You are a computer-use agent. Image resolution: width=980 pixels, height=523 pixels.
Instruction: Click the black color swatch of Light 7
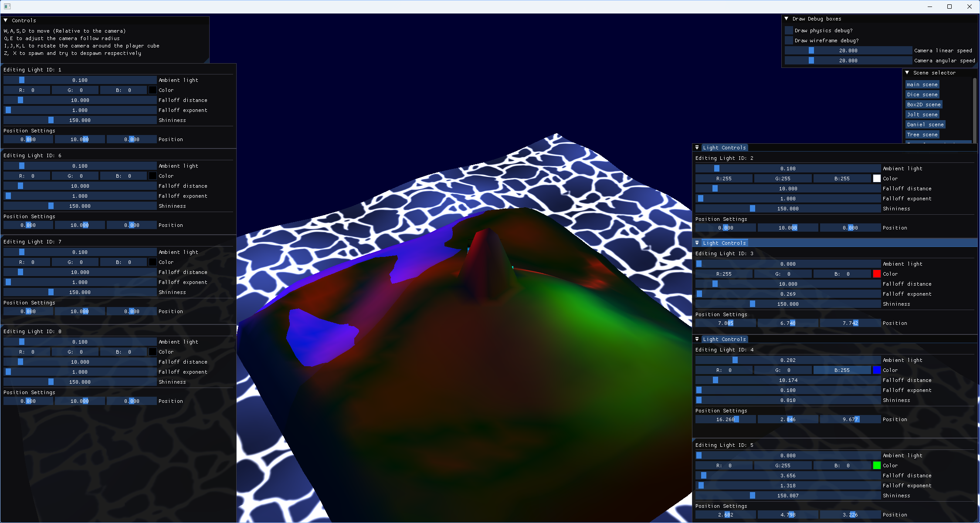point(153,262)
